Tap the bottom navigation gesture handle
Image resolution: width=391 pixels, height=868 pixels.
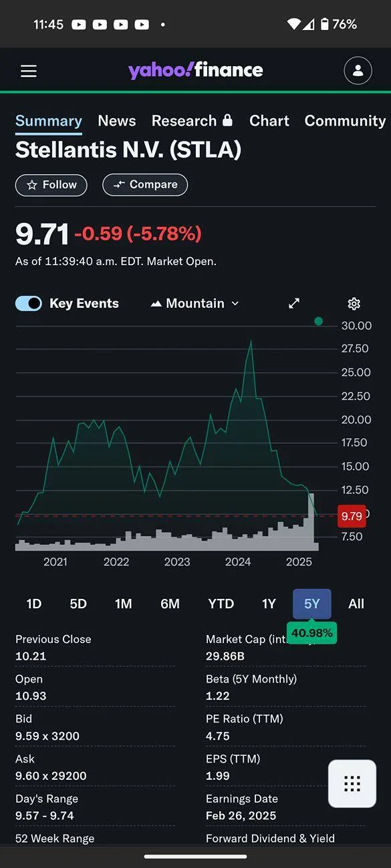click(196, 857)
